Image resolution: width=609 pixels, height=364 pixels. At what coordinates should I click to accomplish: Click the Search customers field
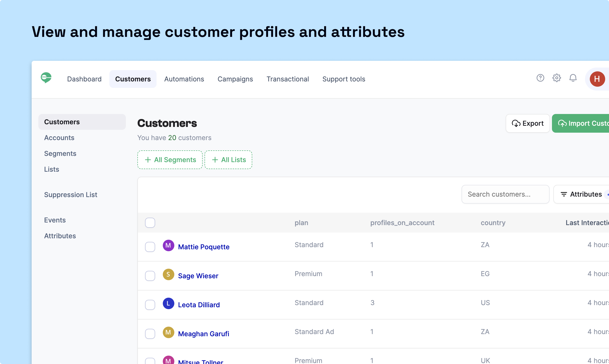(505, 194)
